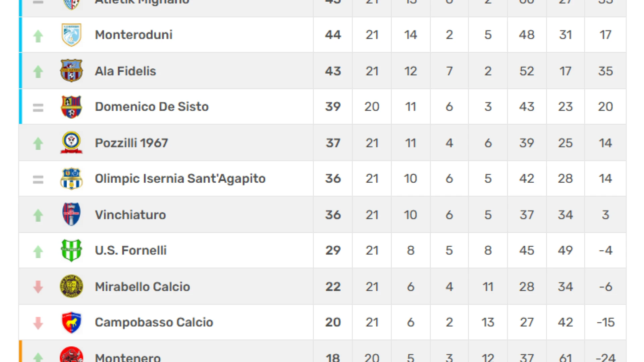Click the red down arrow beside Campobasso Calcio

38,323
